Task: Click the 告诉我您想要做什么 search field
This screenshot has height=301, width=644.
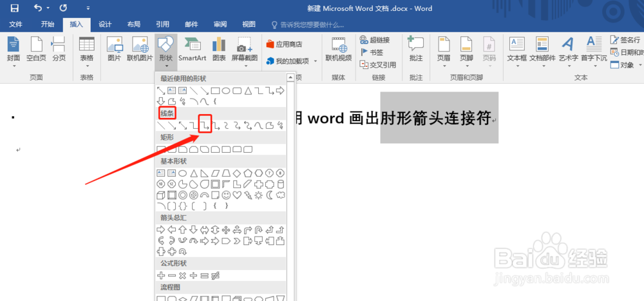Action: pyautogui.click(x=308, y=24)
